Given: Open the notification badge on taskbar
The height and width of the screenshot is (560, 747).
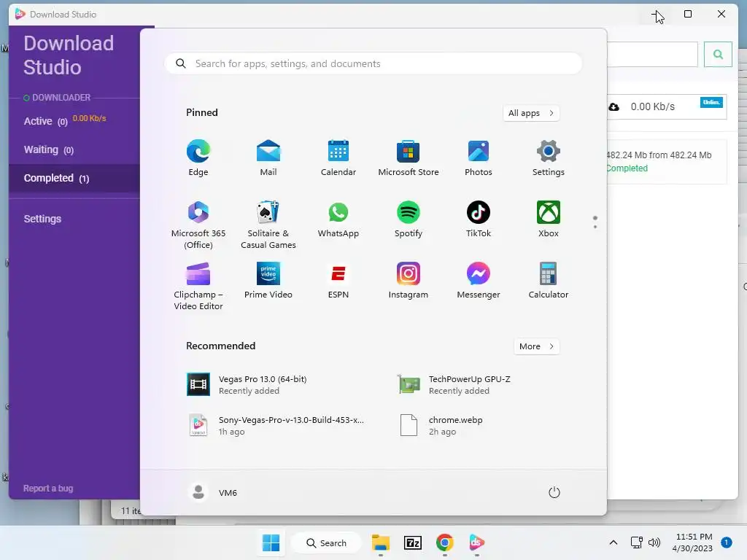Looking at the screenshot, I should coord(727,542).
